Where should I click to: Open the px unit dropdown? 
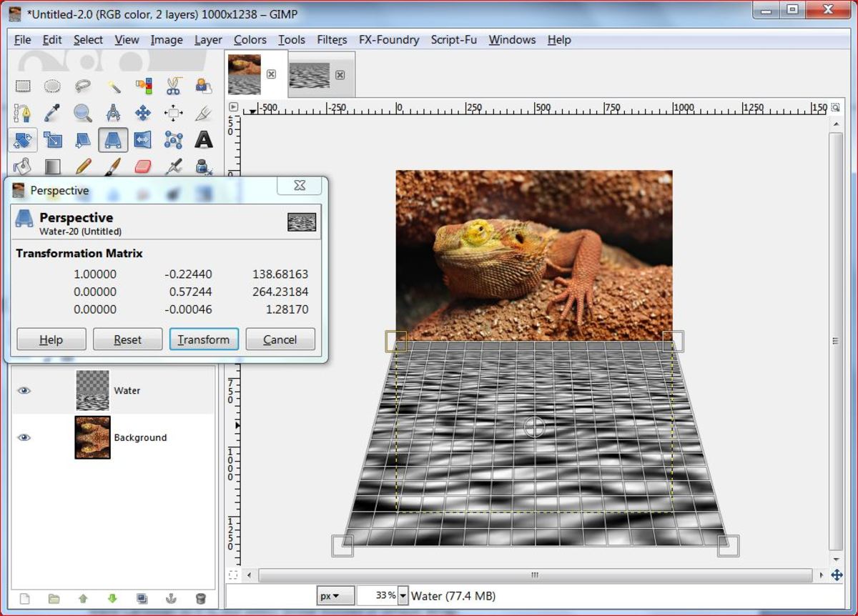coord(335,596)
